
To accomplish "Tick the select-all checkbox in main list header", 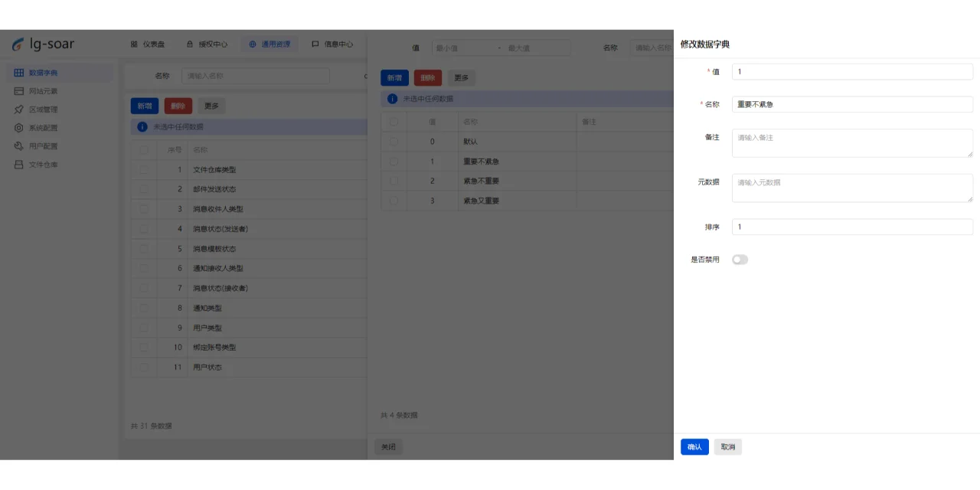I will pyautogui.click(x=144, y=150).
